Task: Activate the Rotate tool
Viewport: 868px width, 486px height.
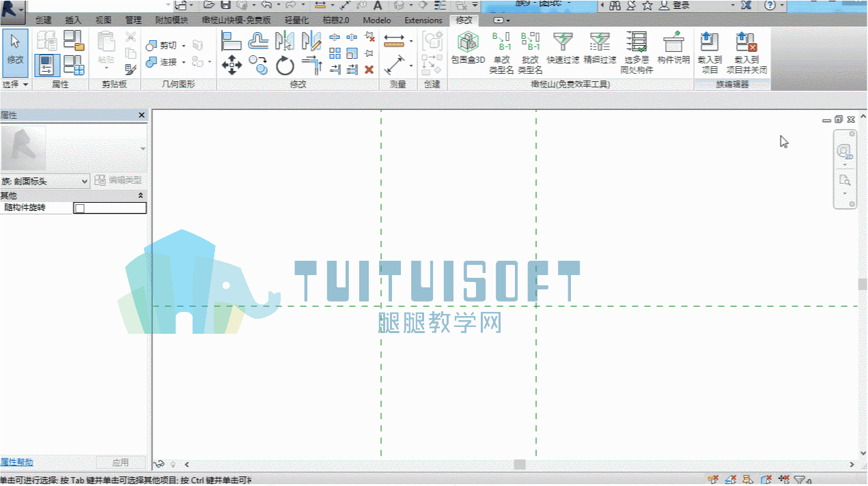Action: [x=285, y=66]
